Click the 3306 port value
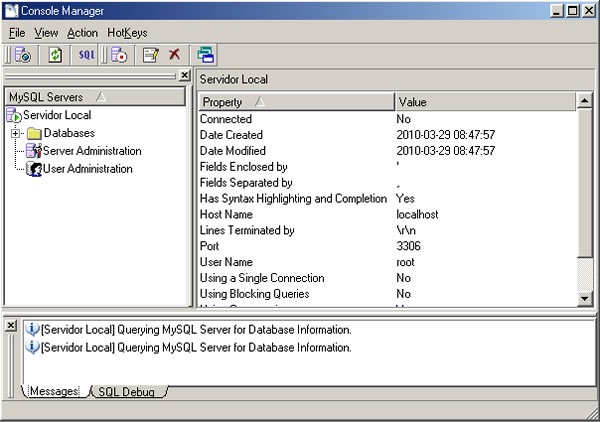This screenshot has height=422, width=600. click(408, 246)
